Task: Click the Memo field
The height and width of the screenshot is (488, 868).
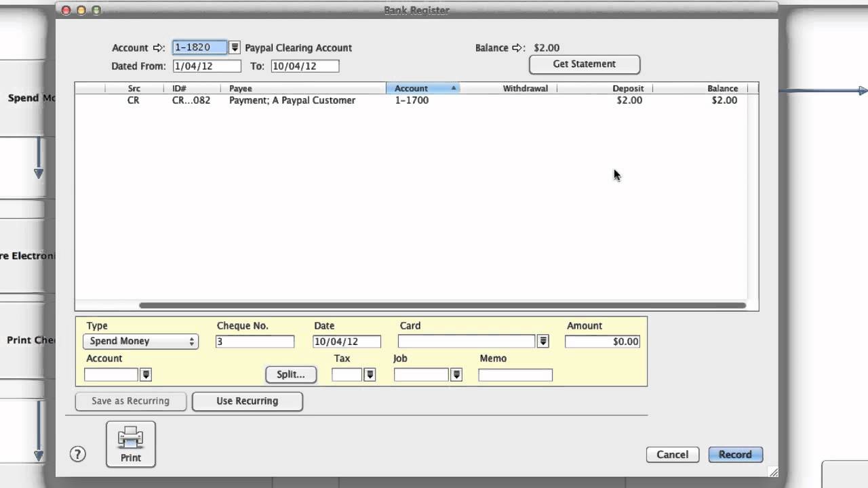Action: tap(515, 375)
